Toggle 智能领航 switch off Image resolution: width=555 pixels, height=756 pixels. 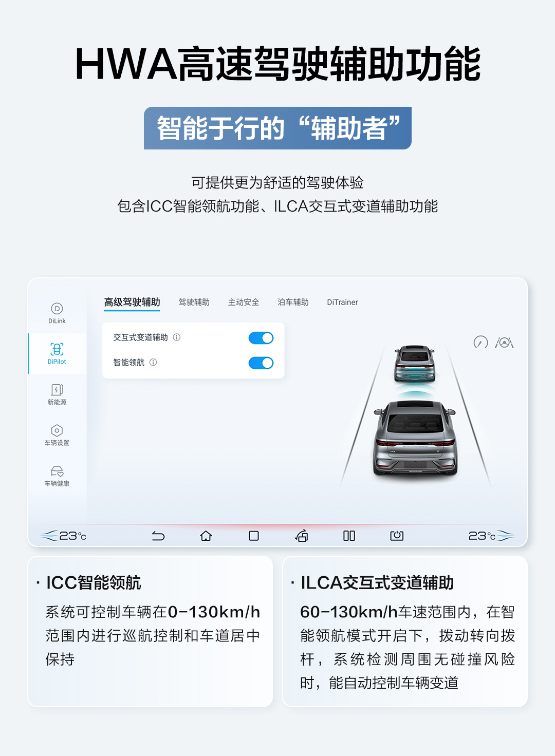pos(261,363)
